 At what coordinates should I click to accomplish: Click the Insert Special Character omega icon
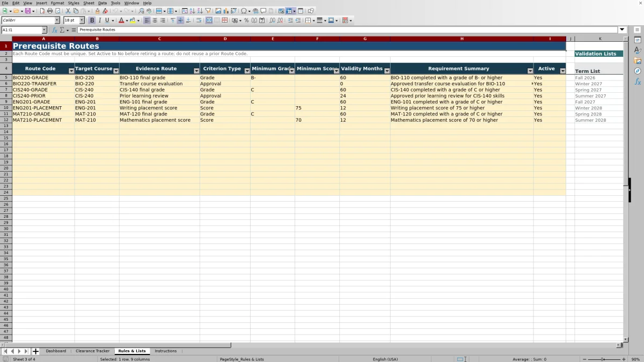[244, 11]
